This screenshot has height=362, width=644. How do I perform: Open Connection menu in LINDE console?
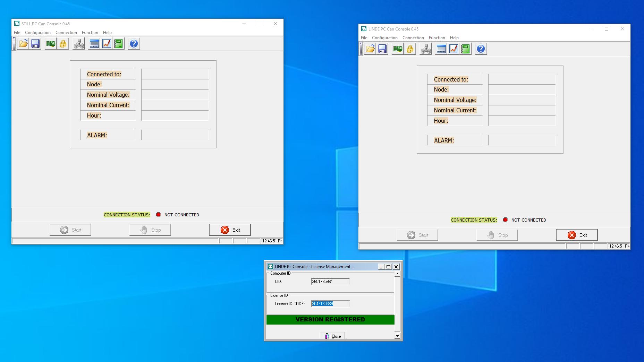413,38
